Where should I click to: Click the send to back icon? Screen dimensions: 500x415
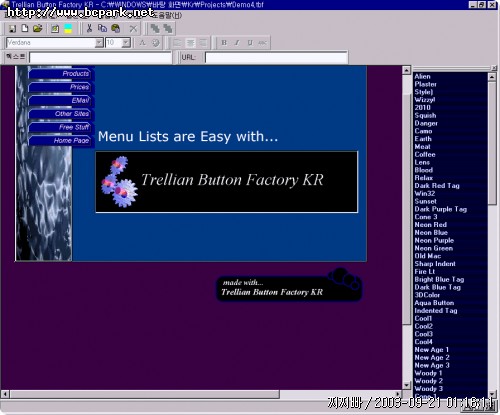point(168,29)
